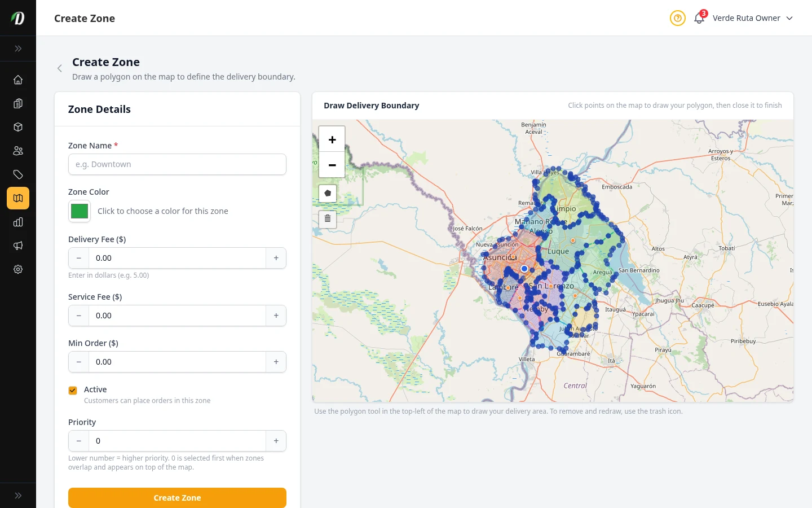Choose a color using the green zone swatch
Viewport: 812px width, 508px height.
click(79, 211)
